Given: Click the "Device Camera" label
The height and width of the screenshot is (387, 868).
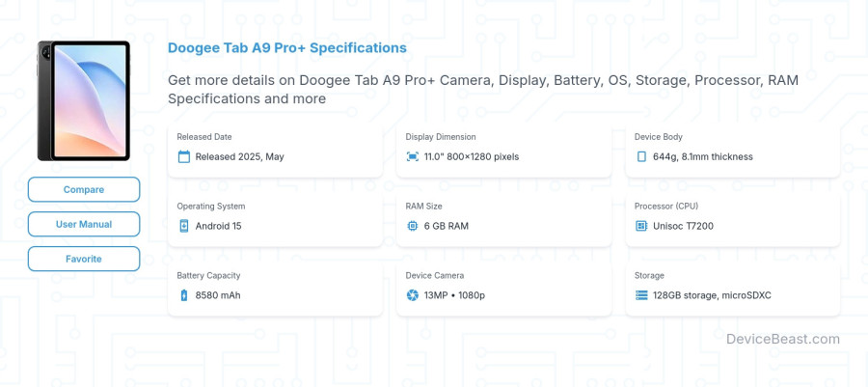Looking at the screenshot, I should pyautogui.click(x=435, y=275).
